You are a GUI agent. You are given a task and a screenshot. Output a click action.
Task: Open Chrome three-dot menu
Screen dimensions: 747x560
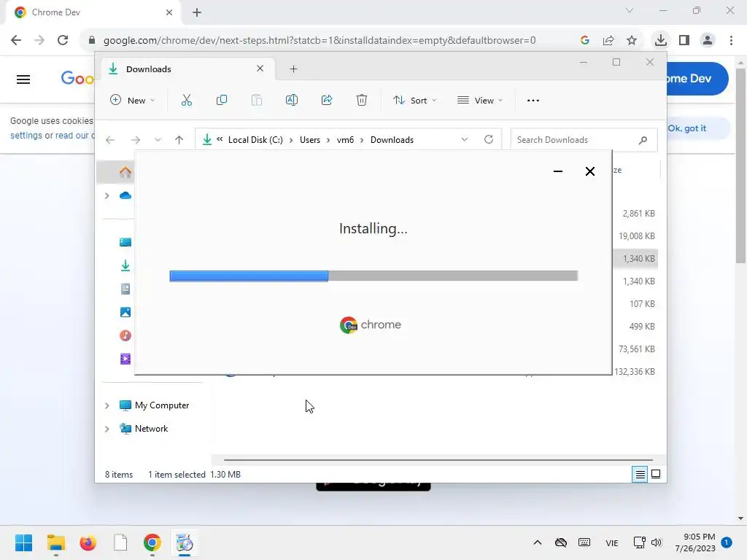tap(731, 40)
